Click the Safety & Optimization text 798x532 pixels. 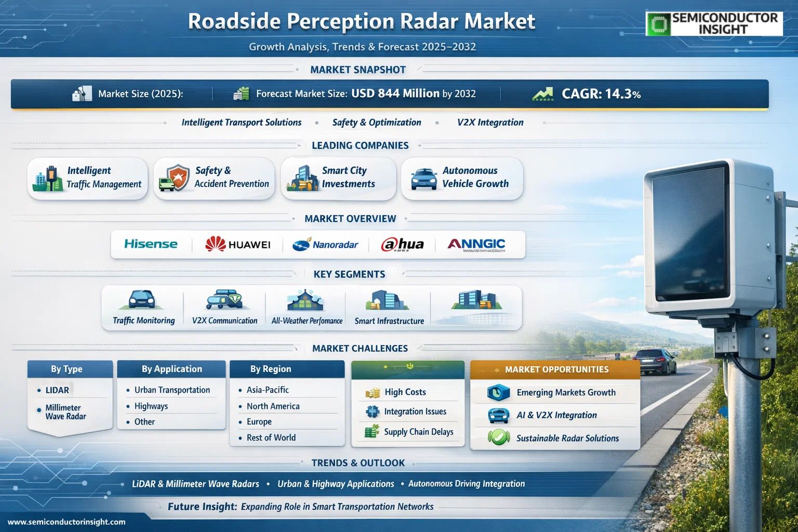(377, 123)
